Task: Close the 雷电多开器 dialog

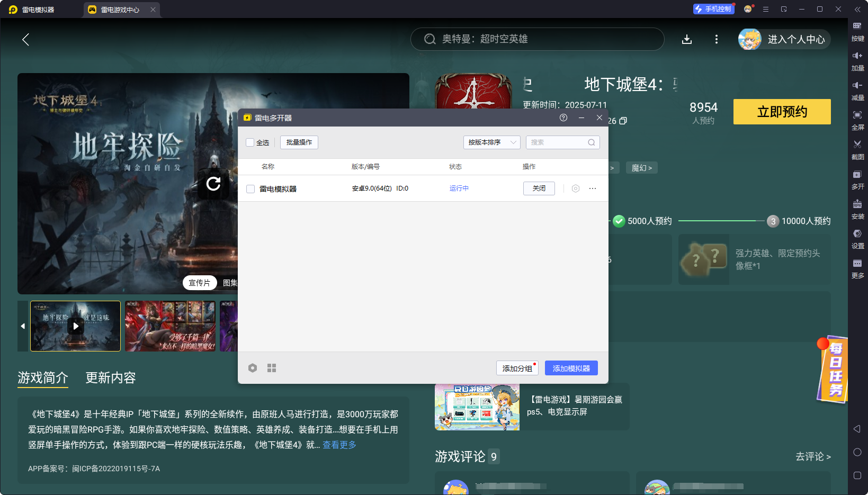Action: pos(599,118)
